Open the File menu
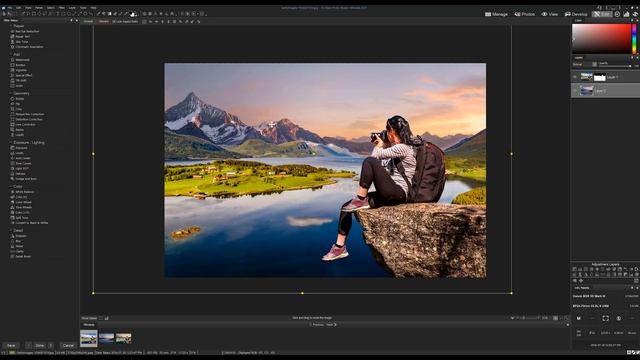This screenshot has width=640, height=360. tap(10, 8)
